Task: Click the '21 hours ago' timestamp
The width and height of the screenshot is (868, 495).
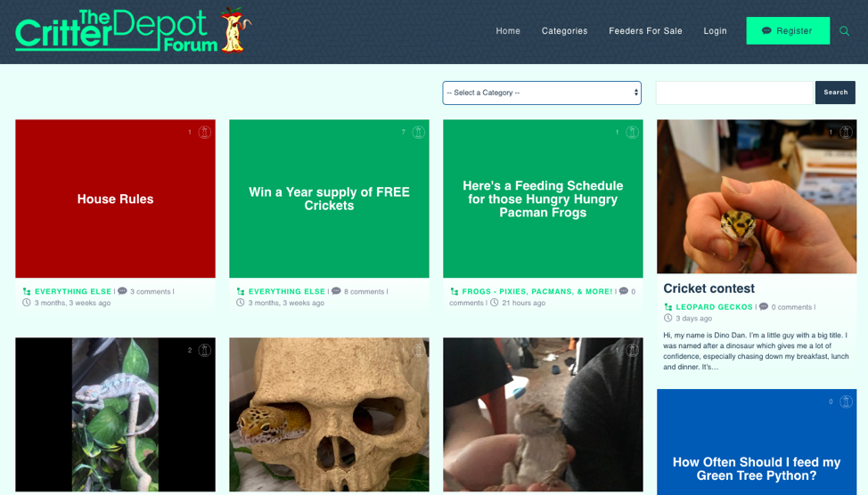Action: [524, 303]
